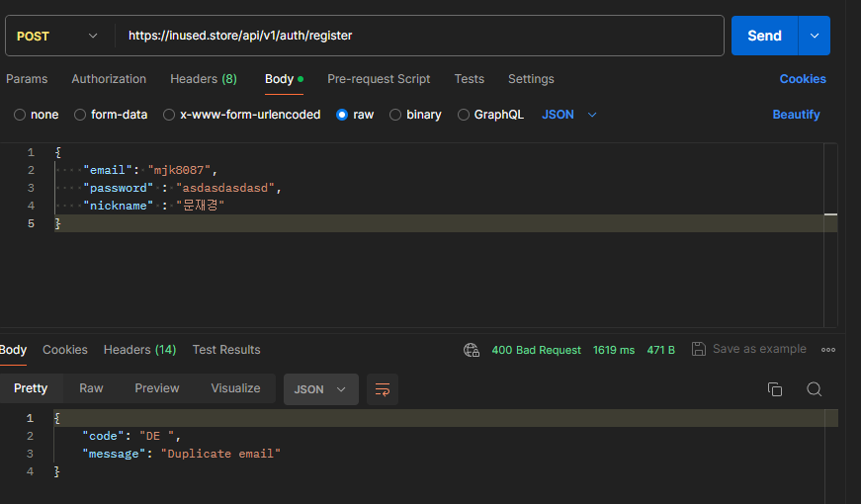The width and height of the screenshot is (861, 504).
Task: Choose x-www-form-urlencoded body option
Action: (x=169, y=115)
